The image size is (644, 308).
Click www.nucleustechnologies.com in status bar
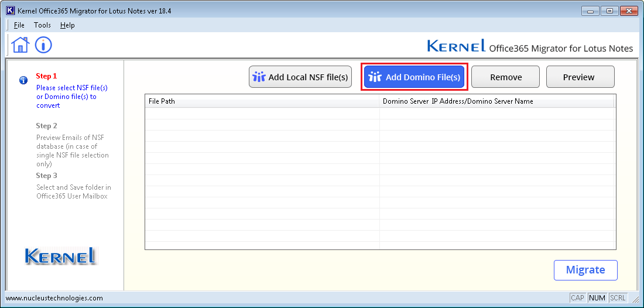[x=54, y=298]
